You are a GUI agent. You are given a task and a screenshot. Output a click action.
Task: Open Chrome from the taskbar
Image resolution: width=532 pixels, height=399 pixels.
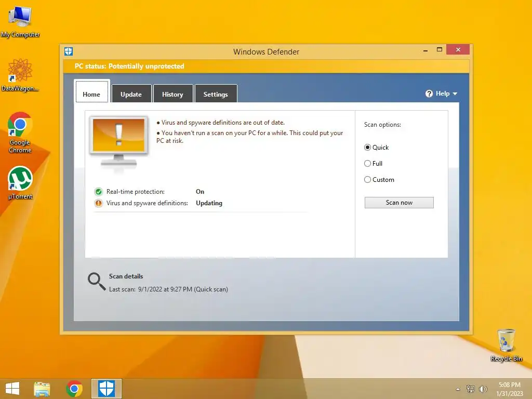[x=74, y=389]
